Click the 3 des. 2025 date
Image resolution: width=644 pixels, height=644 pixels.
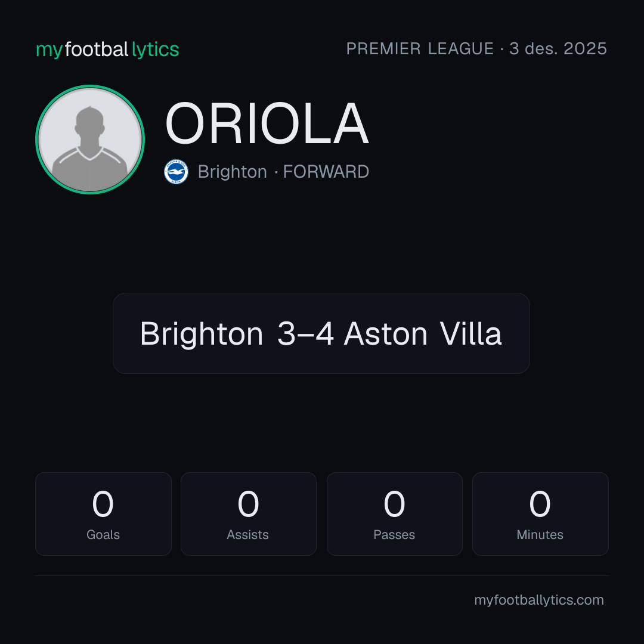[x=558, y=49]
